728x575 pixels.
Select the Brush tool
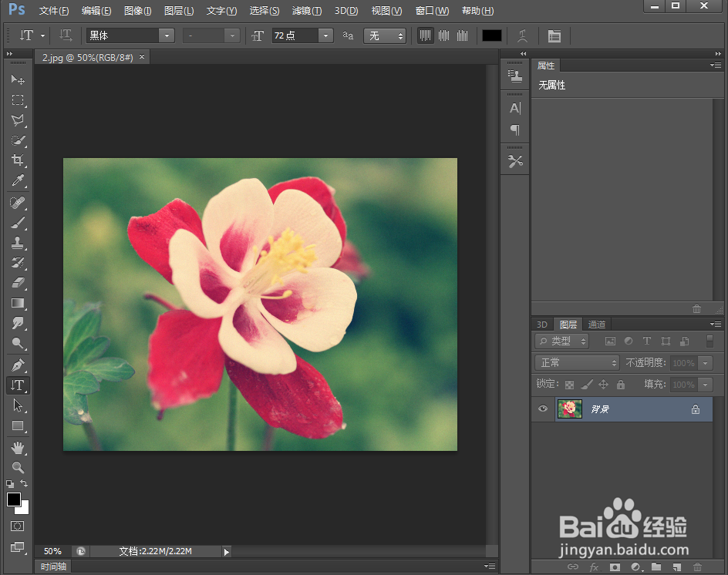coord(18,223)
